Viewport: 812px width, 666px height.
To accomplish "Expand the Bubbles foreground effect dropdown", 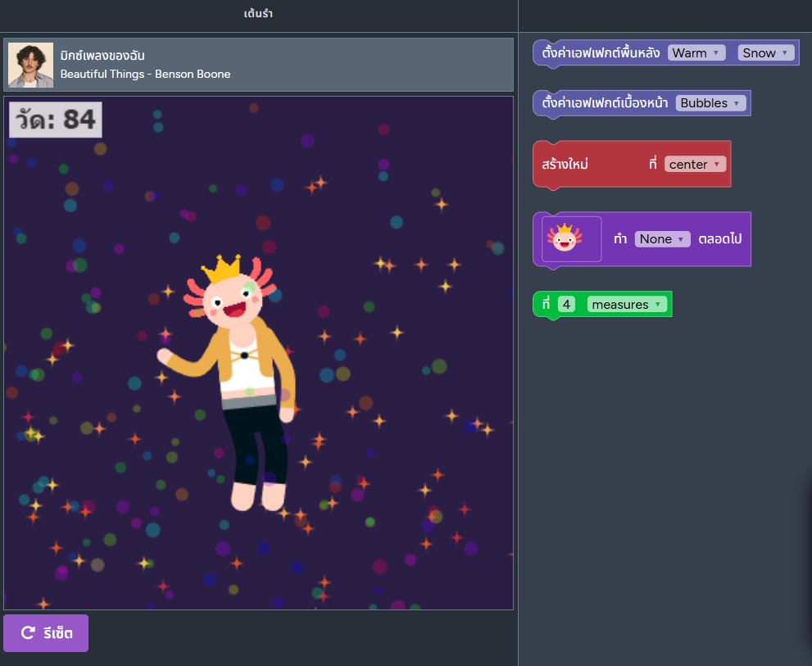I will tap(710, 103).
